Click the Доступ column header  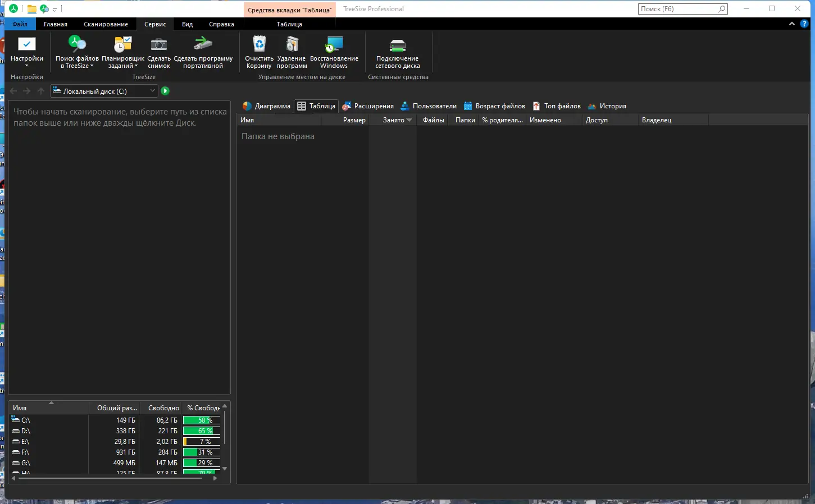pyautogui.click(x=610, y=120)
